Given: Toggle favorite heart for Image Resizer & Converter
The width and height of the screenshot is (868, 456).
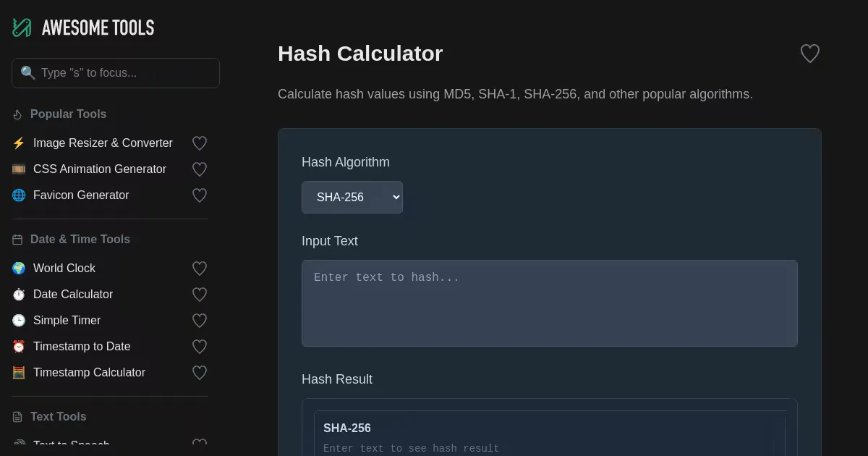Looking at the screenshot, I should pos(200,143).
